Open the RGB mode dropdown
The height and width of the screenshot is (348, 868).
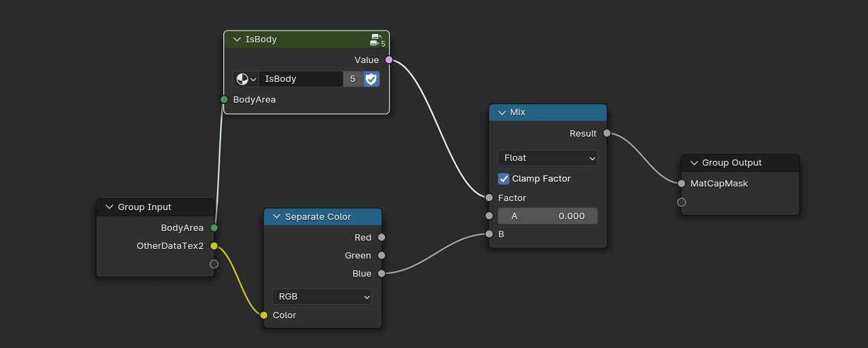pos(322,297)
